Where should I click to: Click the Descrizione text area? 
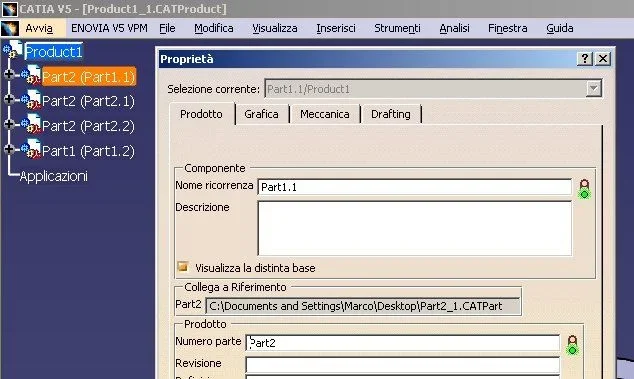click(414, 228)
